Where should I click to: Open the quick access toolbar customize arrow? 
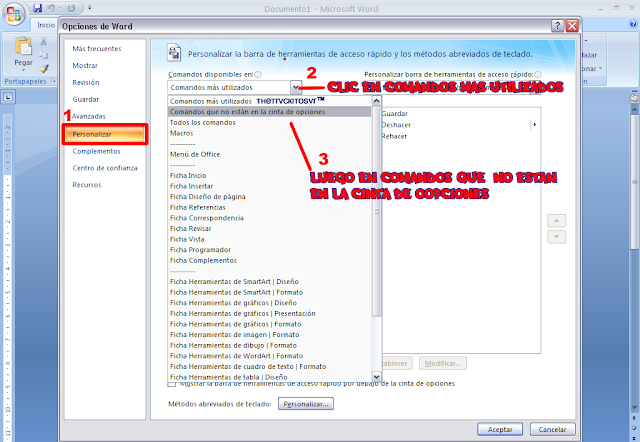point(90,8)
